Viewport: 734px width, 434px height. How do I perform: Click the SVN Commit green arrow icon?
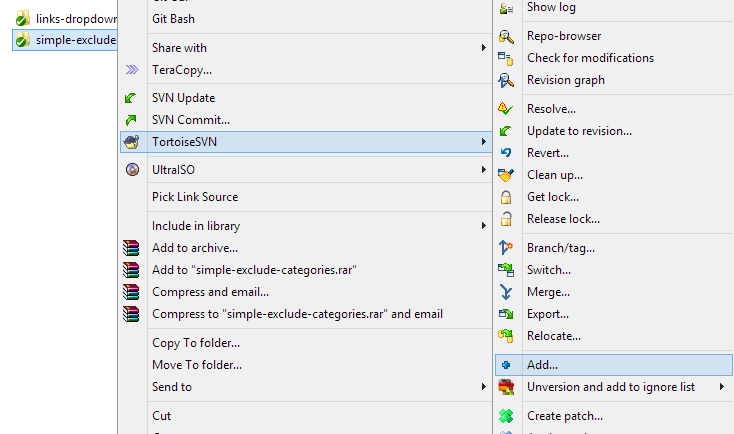coord(131,120)
